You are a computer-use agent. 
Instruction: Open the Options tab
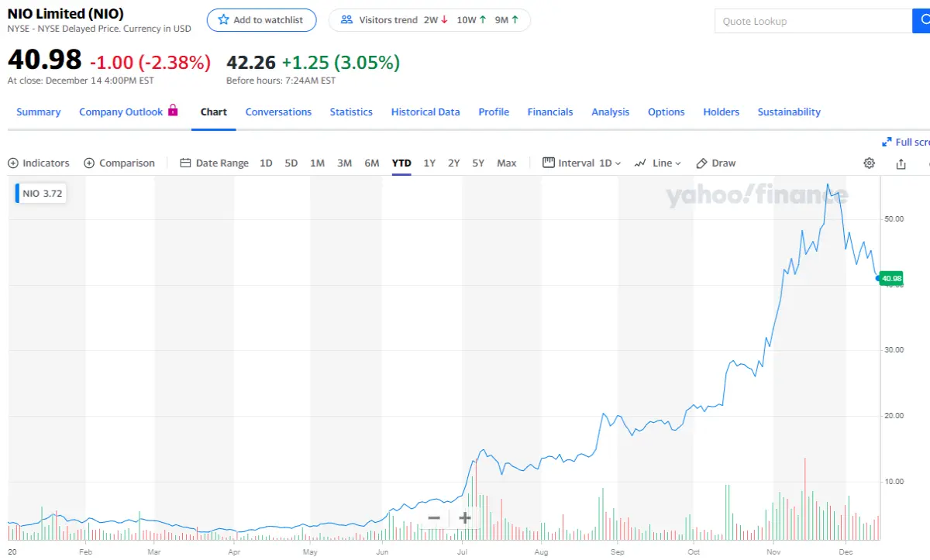pos(666,112)
